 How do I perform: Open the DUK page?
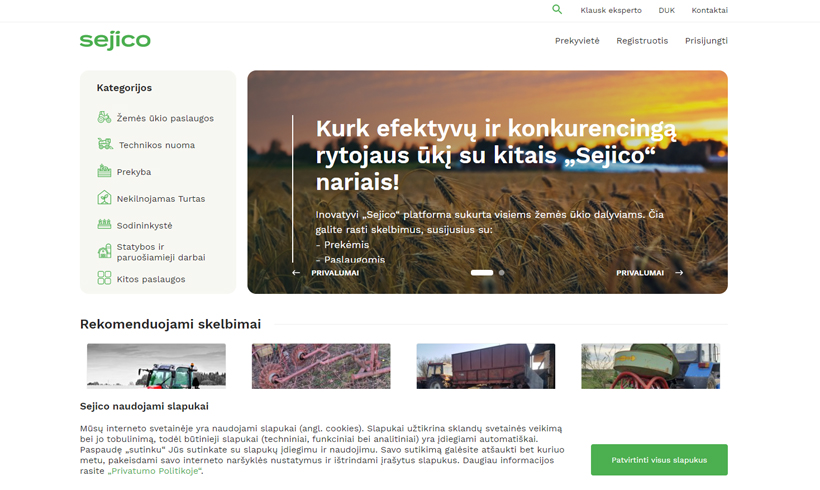[666, 10]
